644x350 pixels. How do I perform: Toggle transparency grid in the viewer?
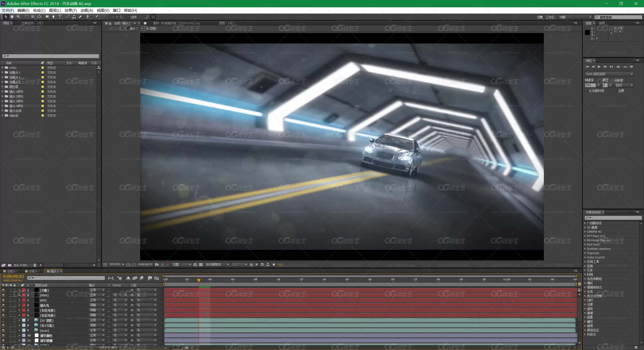pos(201,264)
